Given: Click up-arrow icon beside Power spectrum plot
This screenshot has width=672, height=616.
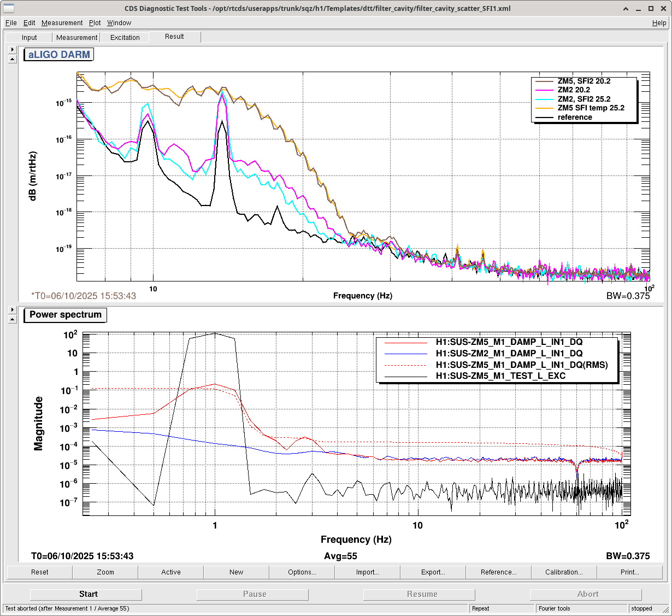Looking at the screenshot, I should 13,319.
